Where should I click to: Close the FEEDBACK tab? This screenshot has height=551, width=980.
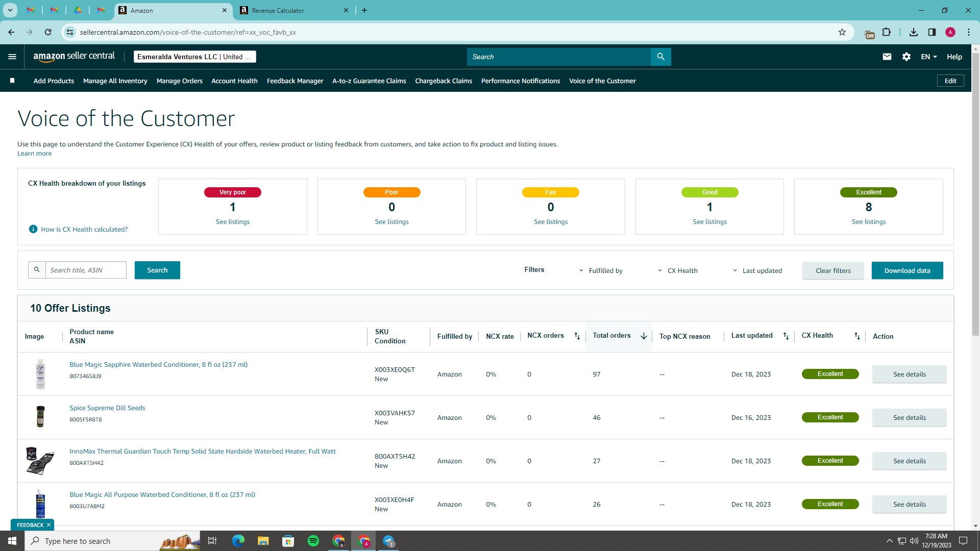pos(49,525)
